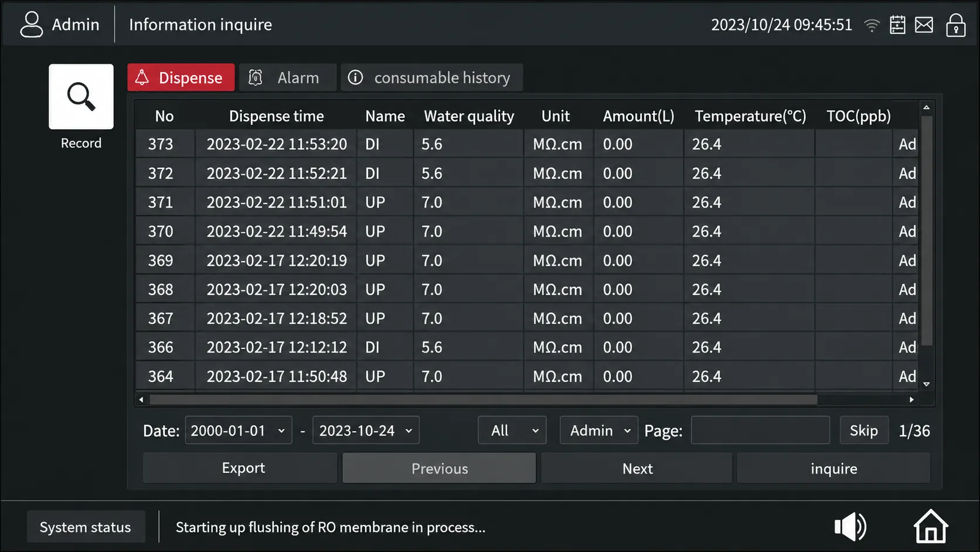The height and width of the screenshot is (552, 980).
Task: Select record dated 2023-02-17 12:20:19
Action: coord(526,260)
